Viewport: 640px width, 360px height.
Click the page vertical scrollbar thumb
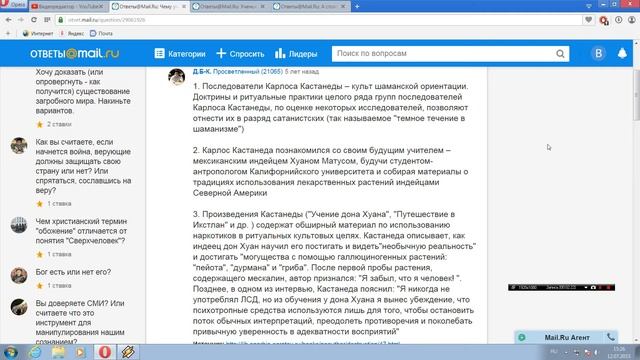pos(636,95)
